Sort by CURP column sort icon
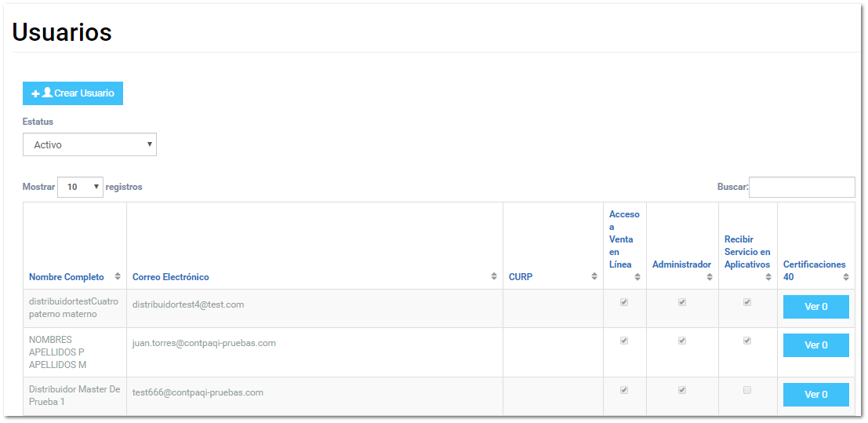This screenshot has height=423, width=868. coord(594,276)
